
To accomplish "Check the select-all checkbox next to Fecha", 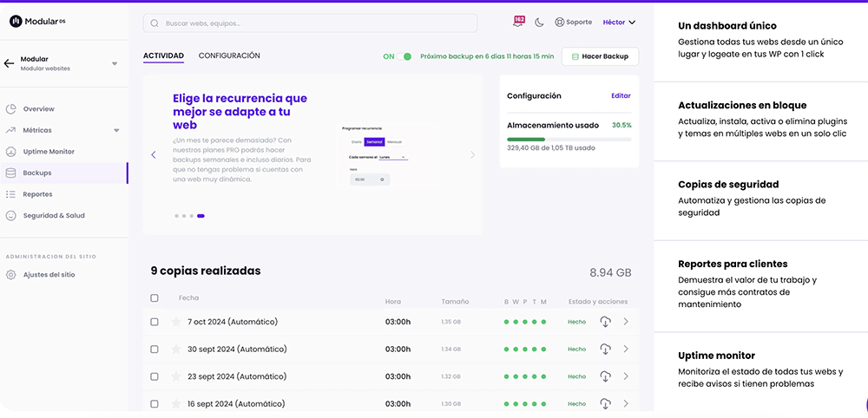I will coord(155,298).
